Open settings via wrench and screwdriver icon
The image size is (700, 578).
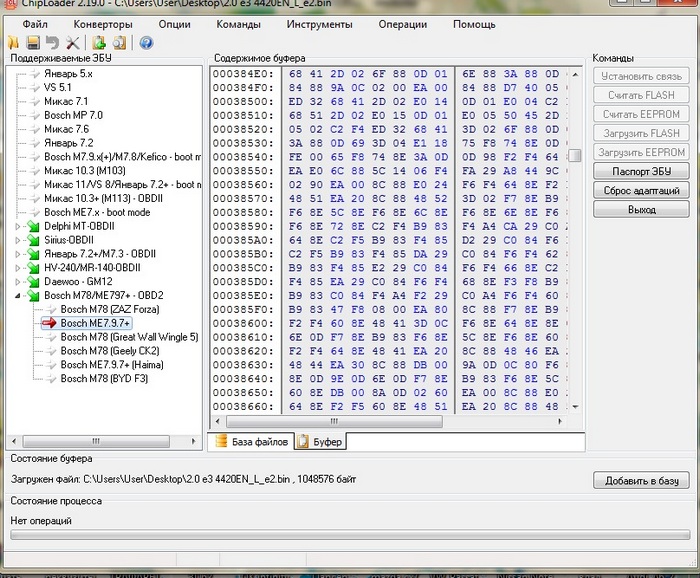72,43
